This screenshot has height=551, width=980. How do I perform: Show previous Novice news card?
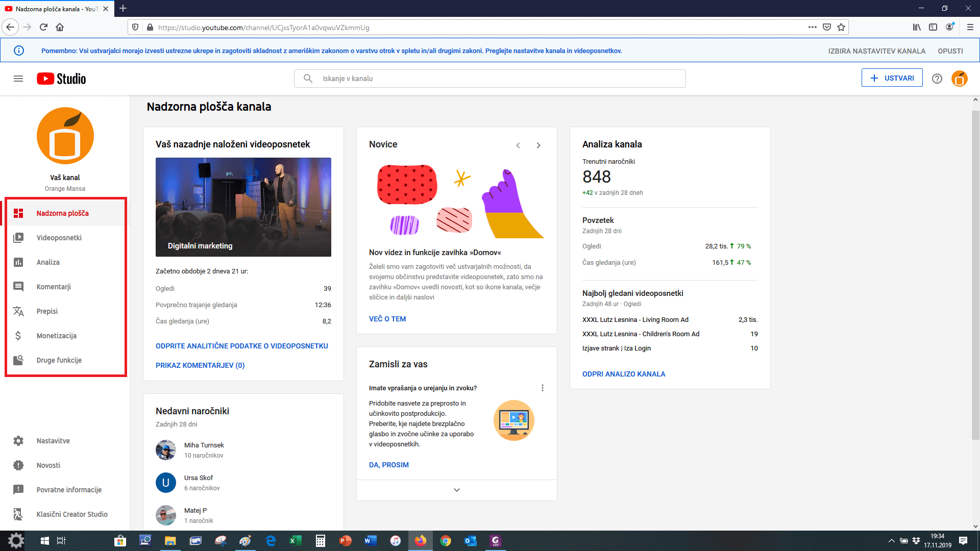click(518, 145)
